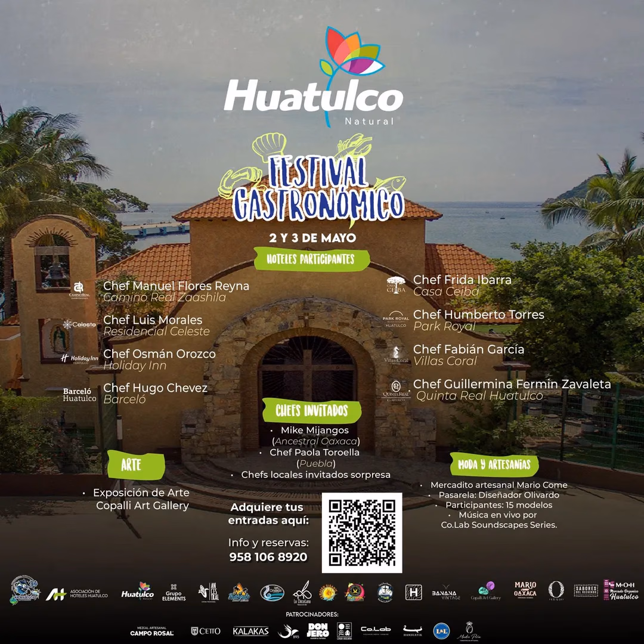This screenshot has width=644, height=644.
Task: Click the 'Patrocinadores:' heading
Action: (312, 614)
